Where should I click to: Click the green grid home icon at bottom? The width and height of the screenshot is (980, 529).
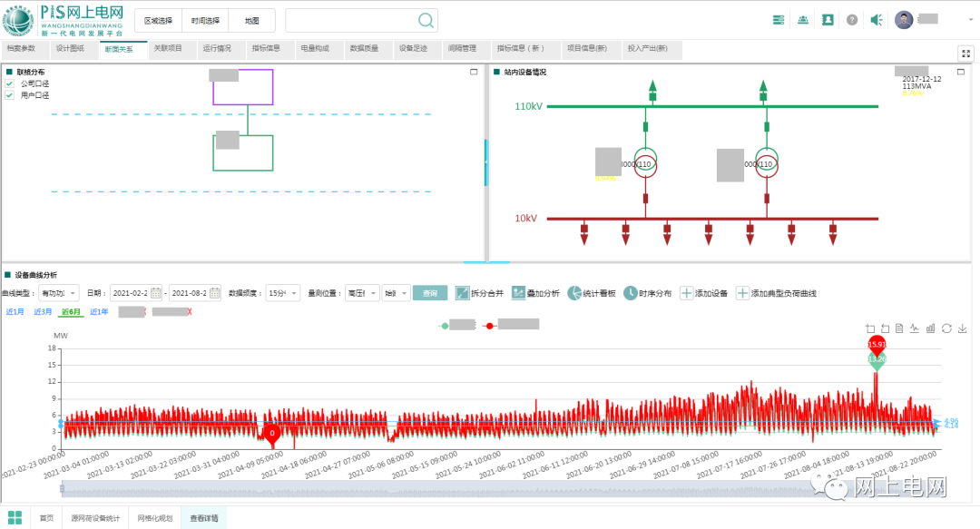coord(15,518)
